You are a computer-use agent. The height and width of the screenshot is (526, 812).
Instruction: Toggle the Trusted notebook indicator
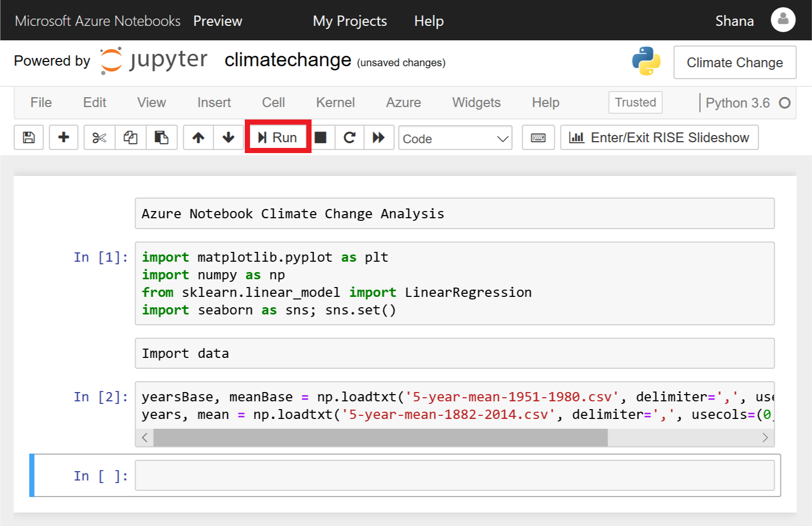[x=636, y=102]
